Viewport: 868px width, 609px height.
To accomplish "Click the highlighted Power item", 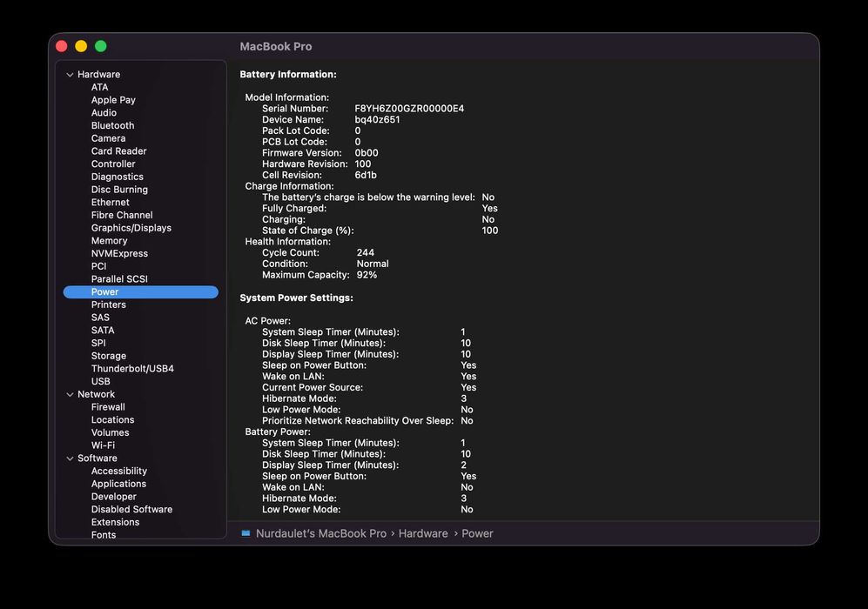I will (x=141, y=292).
